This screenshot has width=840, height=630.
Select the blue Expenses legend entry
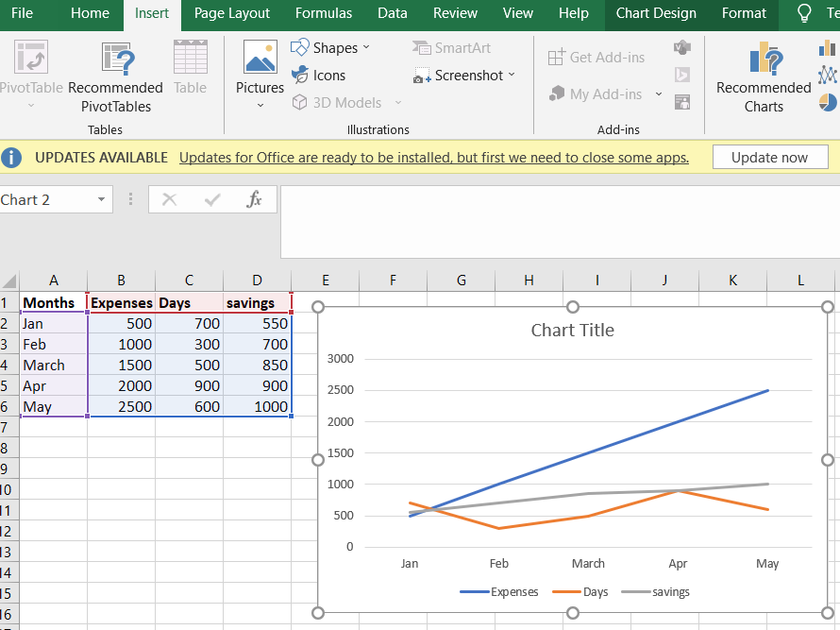click(499, 592)
